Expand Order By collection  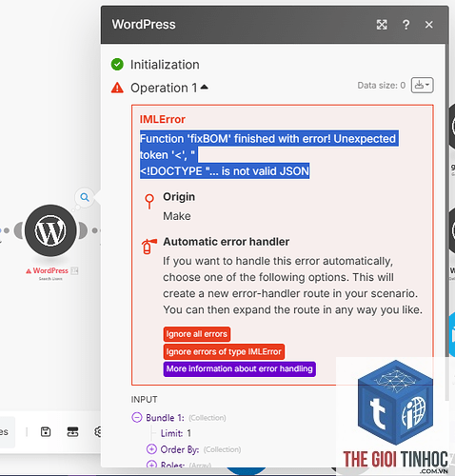pyautogui.click(x=151, y=449)
